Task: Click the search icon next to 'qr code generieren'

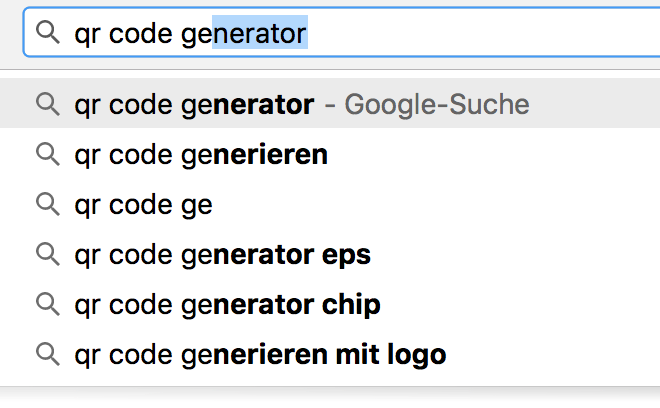Action: [47, 155]
